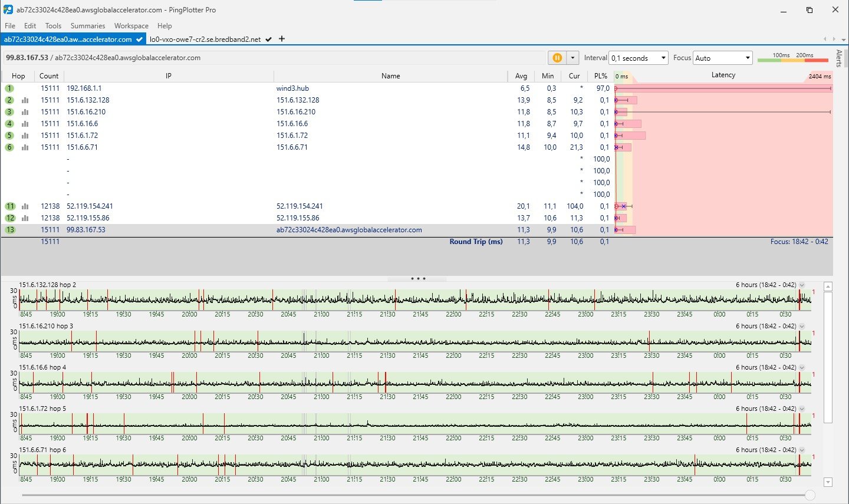Switch to the lo0-vxo-owe7-cr2.se.bredband2.net tab
Screen dimensions: 849x504
[x=205, y=39]
